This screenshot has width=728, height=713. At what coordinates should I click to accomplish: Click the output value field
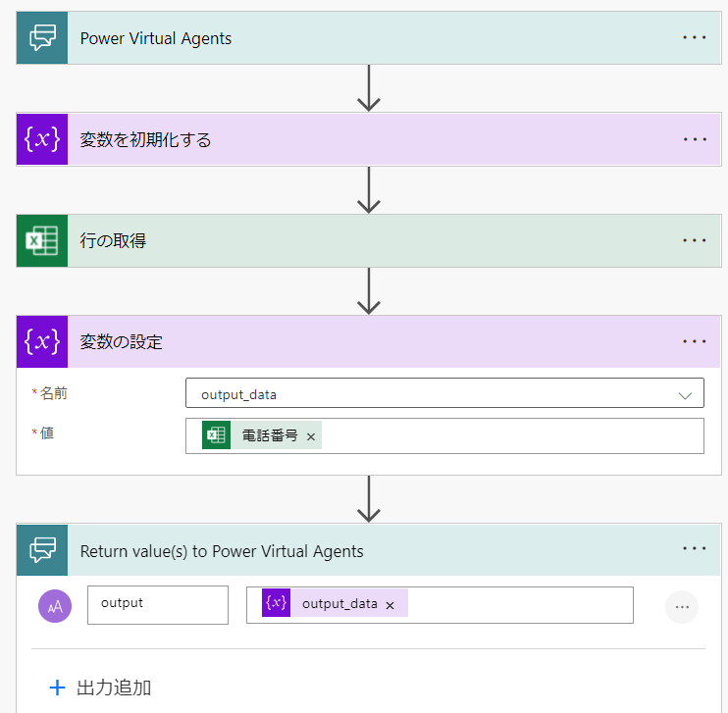tap(440, 605)
